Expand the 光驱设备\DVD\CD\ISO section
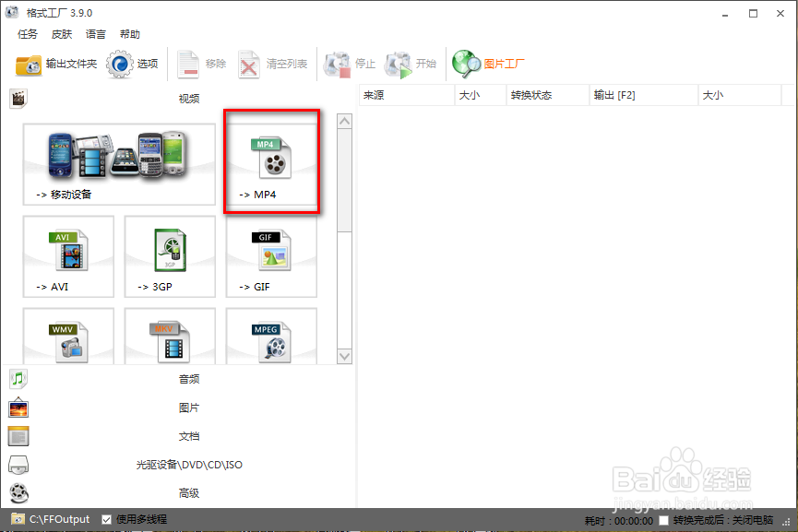Viewport: 798px width, 532px height. click(189, 465)
